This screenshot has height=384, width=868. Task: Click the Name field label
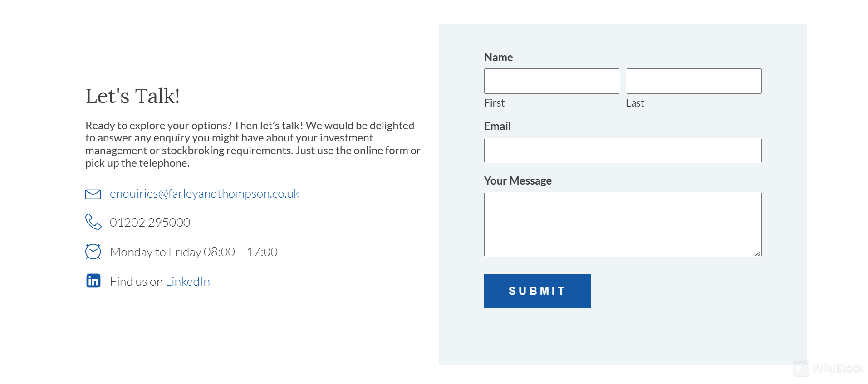tap(498, 58)
